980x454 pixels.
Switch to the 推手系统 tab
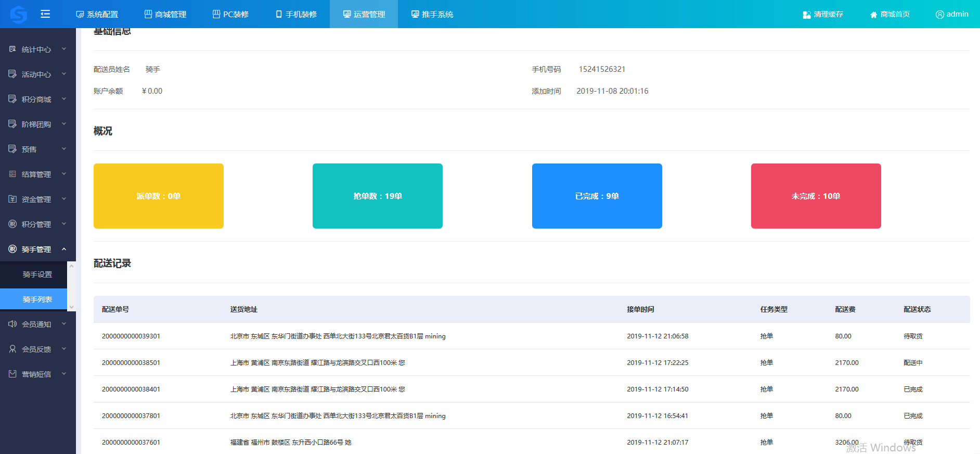(432, 15)
